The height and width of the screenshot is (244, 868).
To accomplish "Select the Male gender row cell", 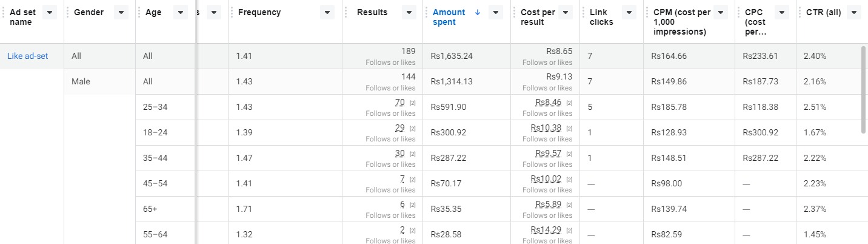I will [81, 81].
